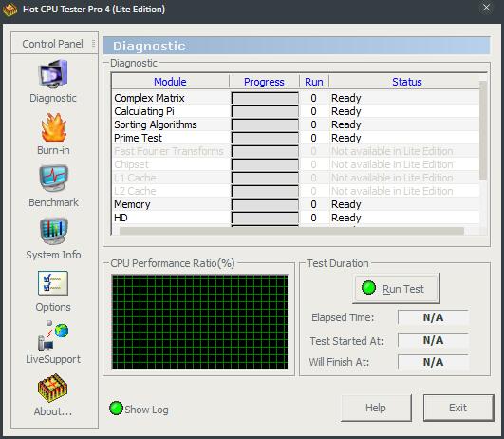Close the Hot CPU Tester window
504x439 pixels.
coord(486,8)
